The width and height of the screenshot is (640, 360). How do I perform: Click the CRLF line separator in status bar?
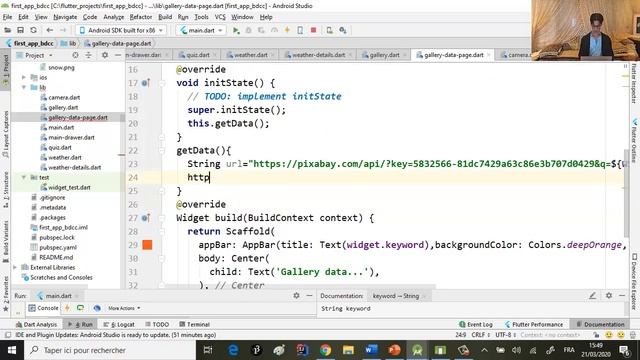[x=480, y=335]
